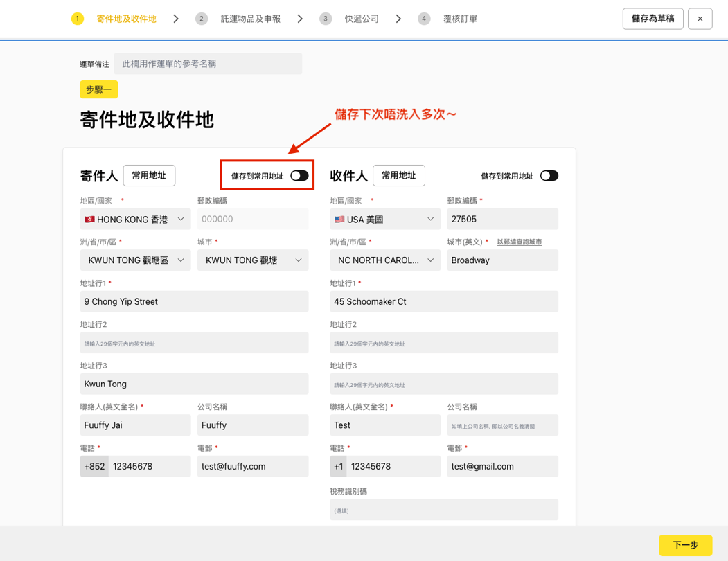Click step 2 number circle icon
This screenshot has height=561, width=728.
[x=202, y=19]
